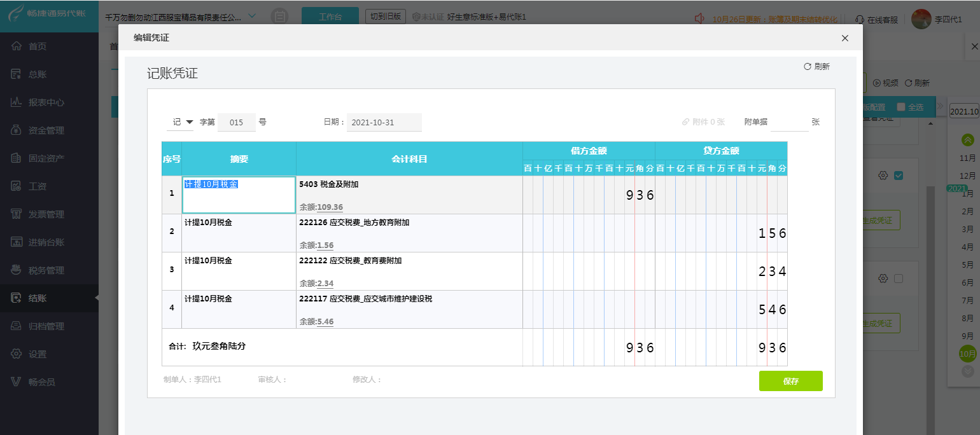This screenshot has height=435, width=980.
Task: Open the 总账 sidebar item
Action: tap(49, 74)
